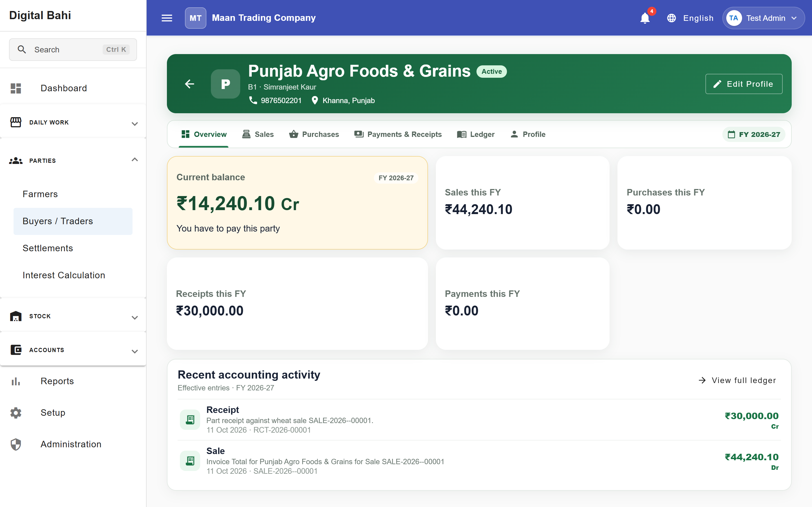The height and width of the screenshot is (507, 812).
Task: Expand the Stock section
Action: point(73,316)
